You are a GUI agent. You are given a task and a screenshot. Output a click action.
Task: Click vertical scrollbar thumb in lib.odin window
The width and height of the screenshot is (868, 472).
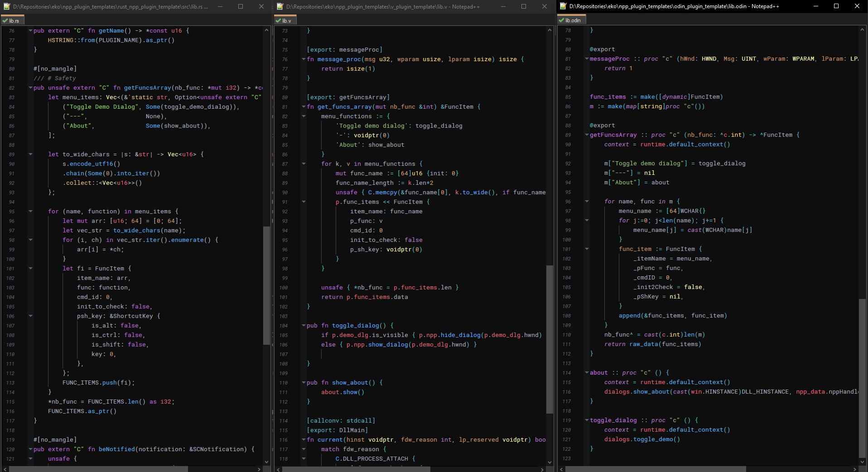[862, 378]
